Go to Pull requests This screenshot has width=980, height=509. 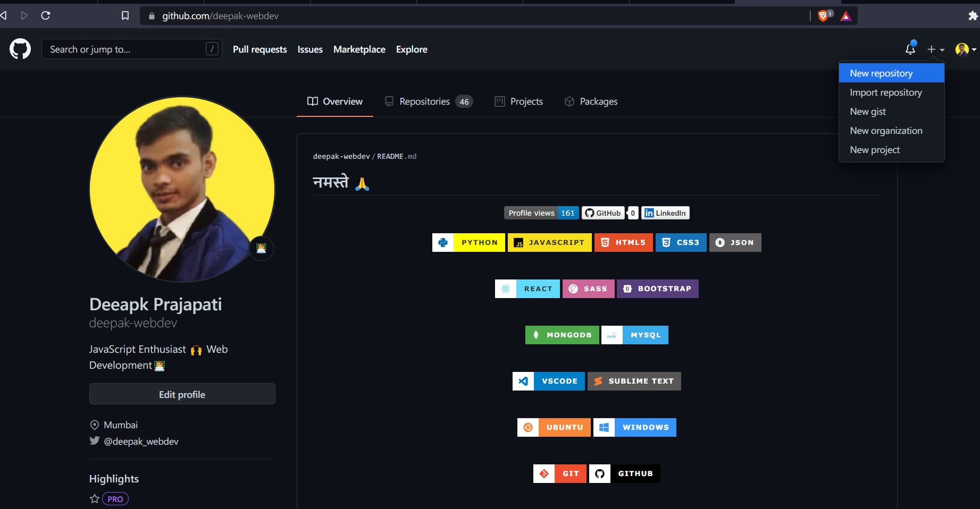pos(259,49)
